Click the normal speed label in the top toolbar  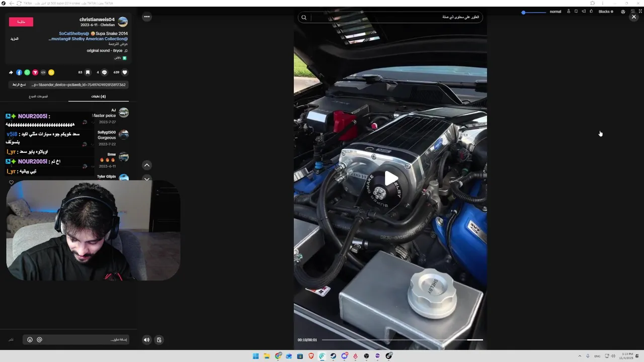click(x=555, y=12)
